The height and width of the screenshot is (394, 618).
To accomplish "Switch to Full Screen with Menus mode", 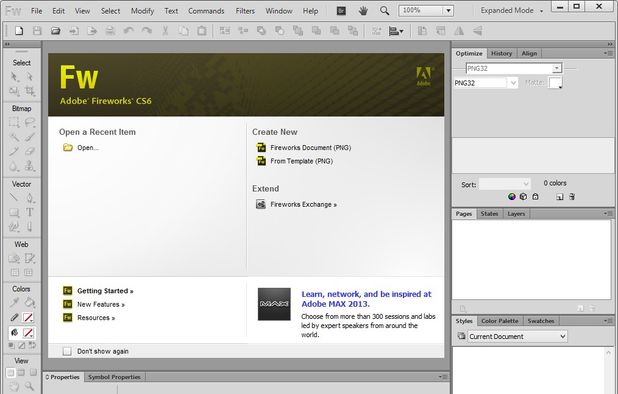I will tap(21, 372).
